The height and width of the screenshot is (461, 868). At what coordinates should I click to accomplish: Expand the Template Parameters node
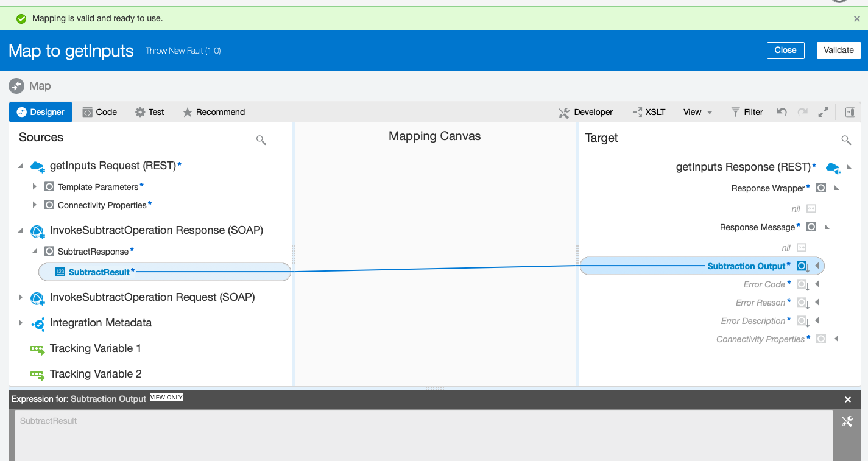point(35,186)
